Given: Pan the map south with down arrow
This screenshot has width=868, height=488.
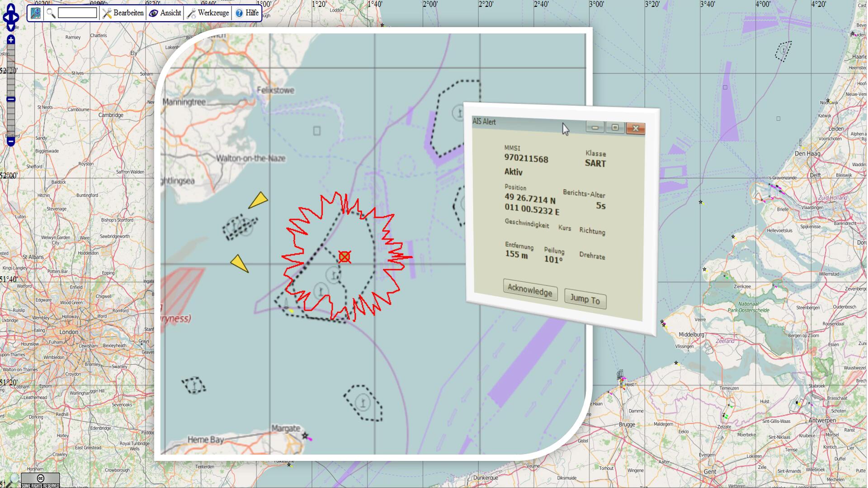Looking at the screenshot, I should tap(11, 28).
